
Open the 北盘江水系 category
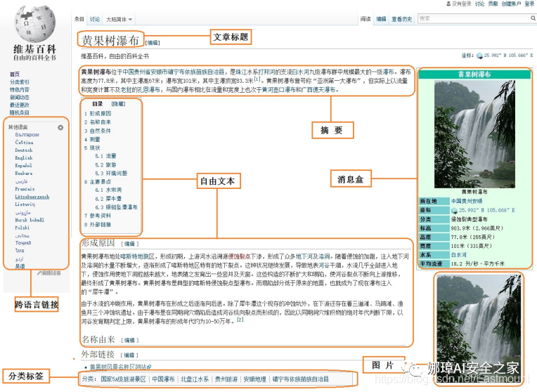[195, 379]
